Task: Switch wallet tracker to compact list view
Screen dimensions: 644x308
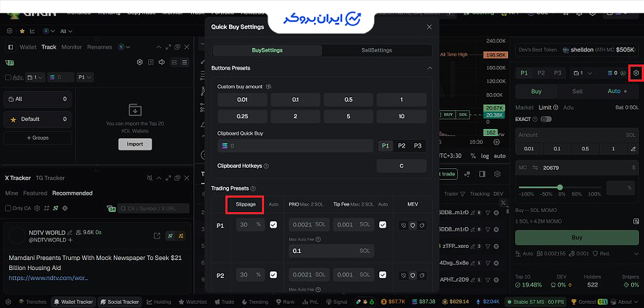Action: tap(185, 62)
